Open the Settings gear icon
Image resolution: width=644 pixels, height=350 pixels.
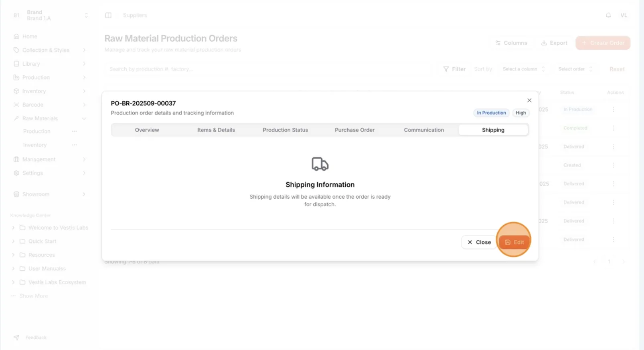click(16, 173)
